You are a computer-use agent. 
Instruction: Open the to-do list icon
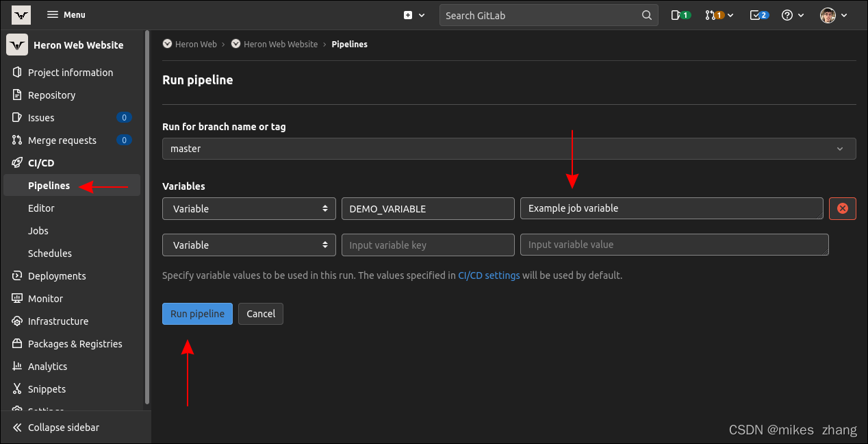759,15
